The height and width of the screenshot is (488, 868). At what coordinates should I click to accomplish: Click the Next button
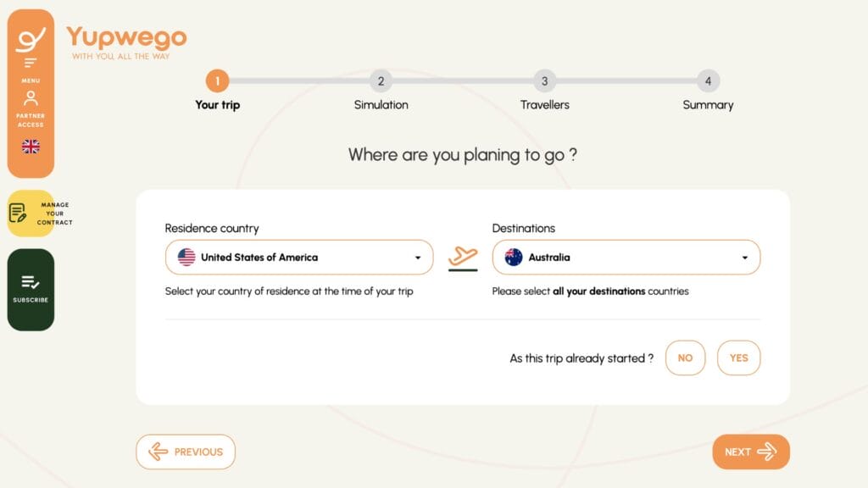click(750, 452)
